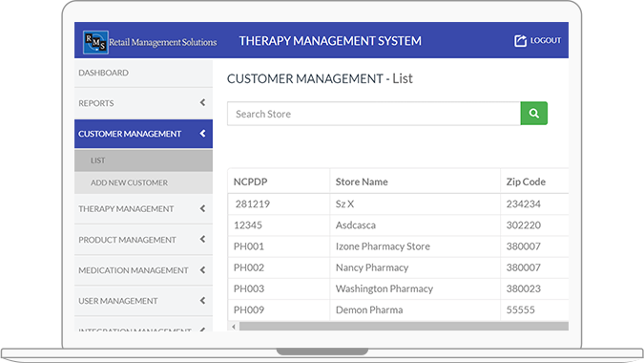Image resolution: width=644 pixels, height=363 pixels.
Task: Select the Sz X store name
Action: [x=344, y=203]
